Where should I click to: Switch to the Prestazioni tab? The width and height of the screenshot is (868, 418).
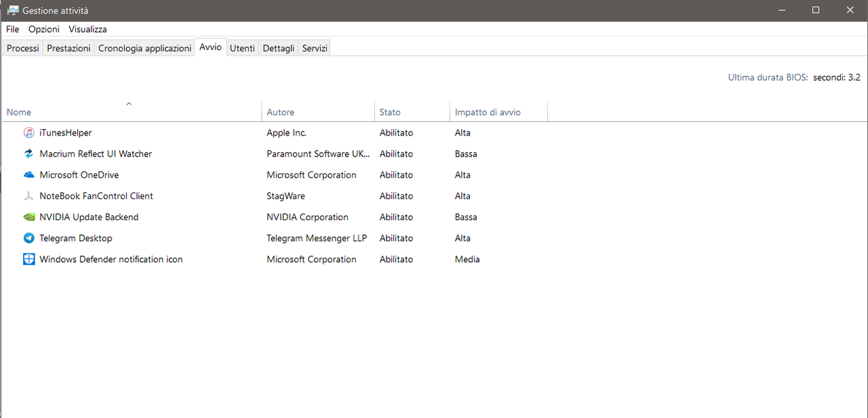pyautogui.click(x=68, y=48)
